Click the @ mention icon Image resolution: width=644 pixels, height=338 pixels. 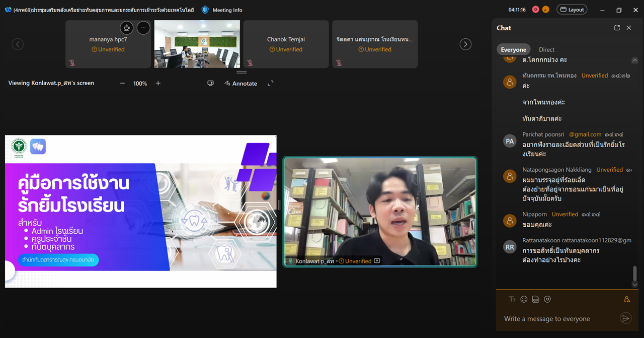(547, 299)
